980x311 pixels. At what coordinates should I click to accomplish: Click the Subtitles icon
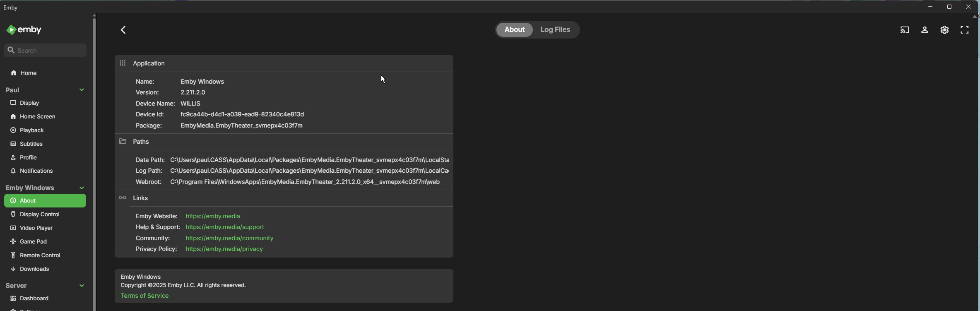coord(14,144)
